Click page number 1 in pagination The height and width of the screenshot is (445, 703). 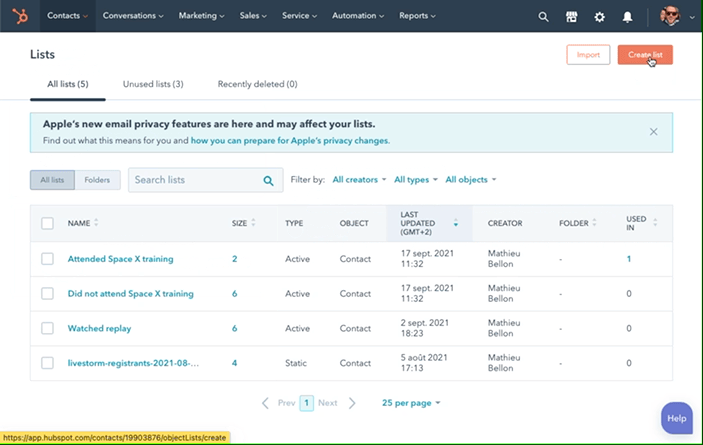click(306, 403)
